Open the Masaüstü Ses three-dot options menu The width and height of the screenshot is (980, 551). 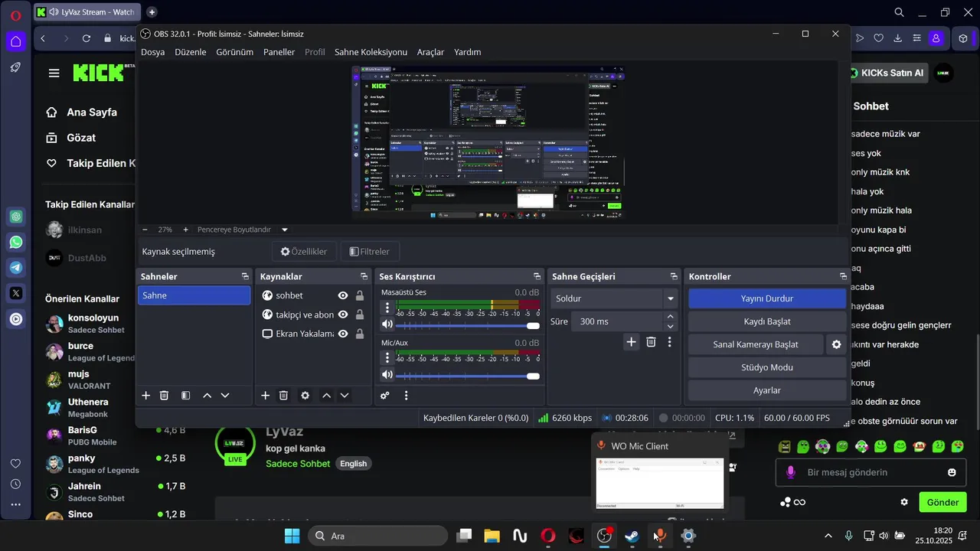click(x=387, y=308)
